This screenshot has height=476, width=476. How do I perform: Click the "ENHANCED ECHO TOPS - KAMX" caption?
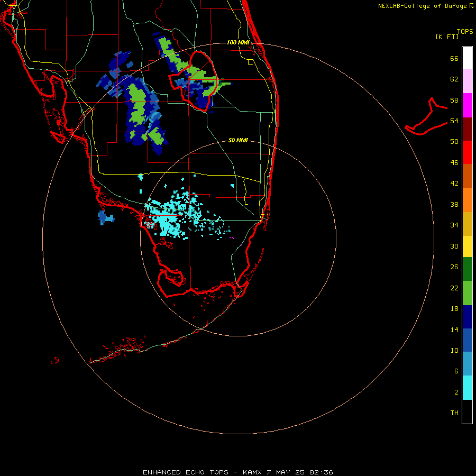pyautogui.click(x=202, y=472)
